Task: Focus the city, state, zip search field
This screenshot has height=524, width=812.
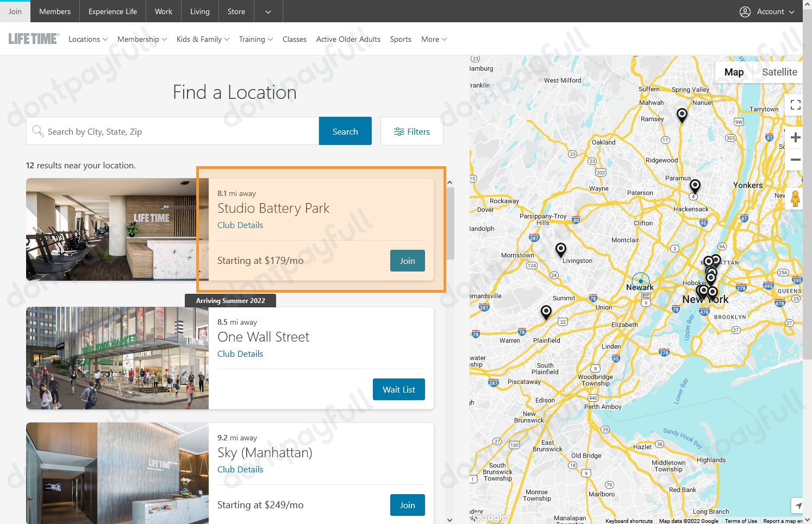Action: coord(179,131)
